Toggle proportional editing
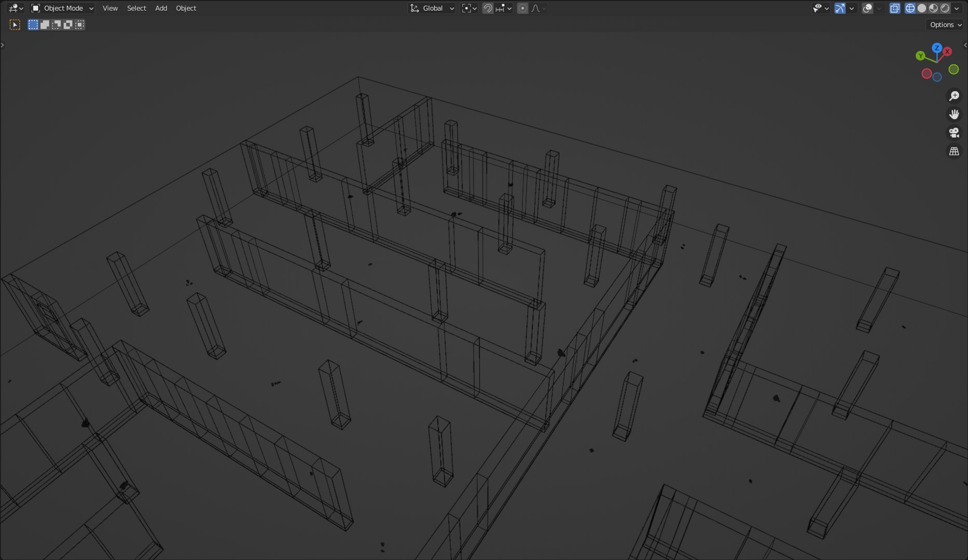968x560 pixels. pyautogui.click(x=522, y=8)
